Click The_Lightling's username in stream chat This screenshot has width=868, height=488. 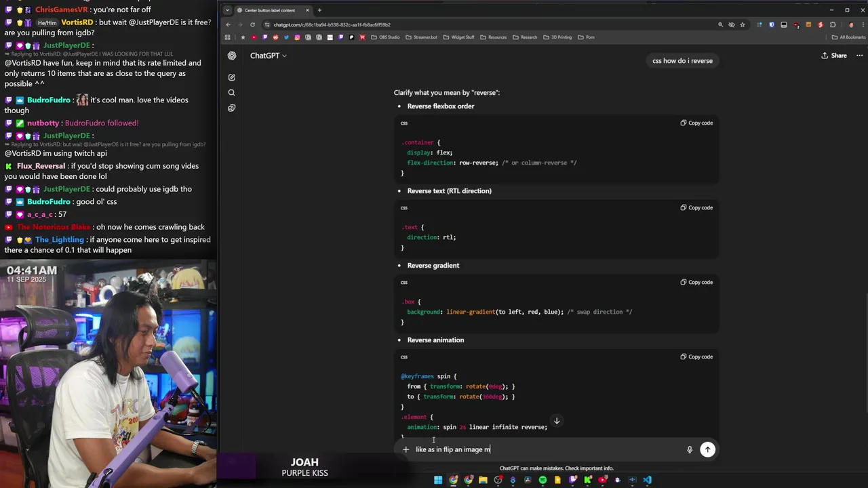pyautogui.click(x=60, y=240)
